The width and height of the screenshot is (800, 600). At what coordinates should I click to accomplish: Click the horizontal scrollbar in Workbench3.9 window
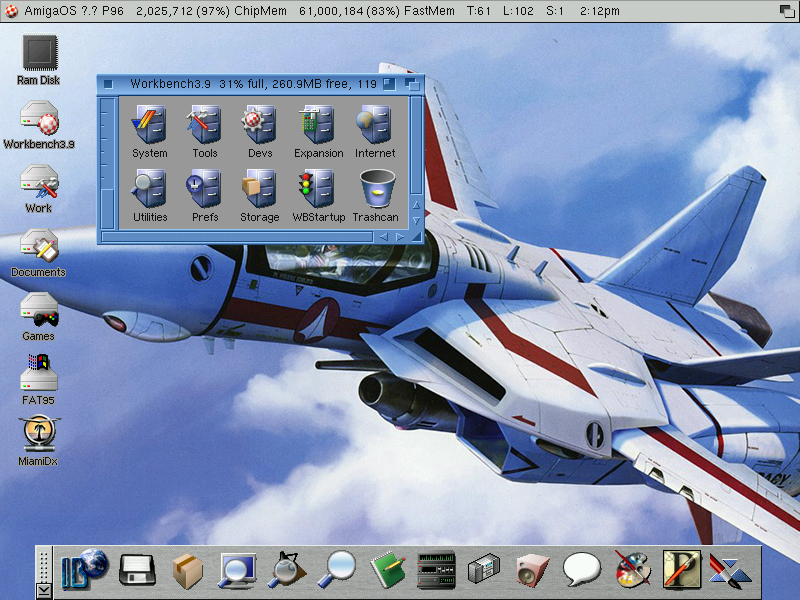click(x=237, y=237)
